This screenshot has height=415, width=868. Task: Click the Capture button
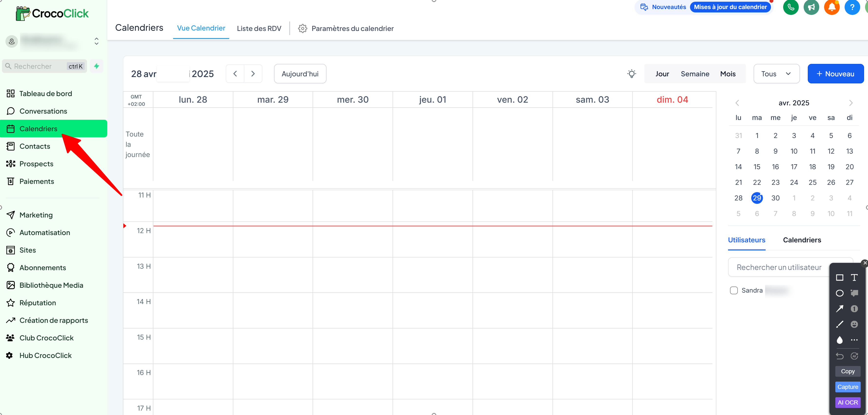click(x=848, y=387)
